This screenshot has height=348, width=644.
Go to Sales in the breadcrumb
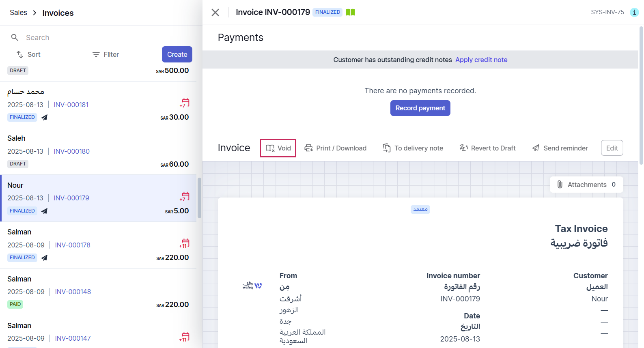pos(18,13)
